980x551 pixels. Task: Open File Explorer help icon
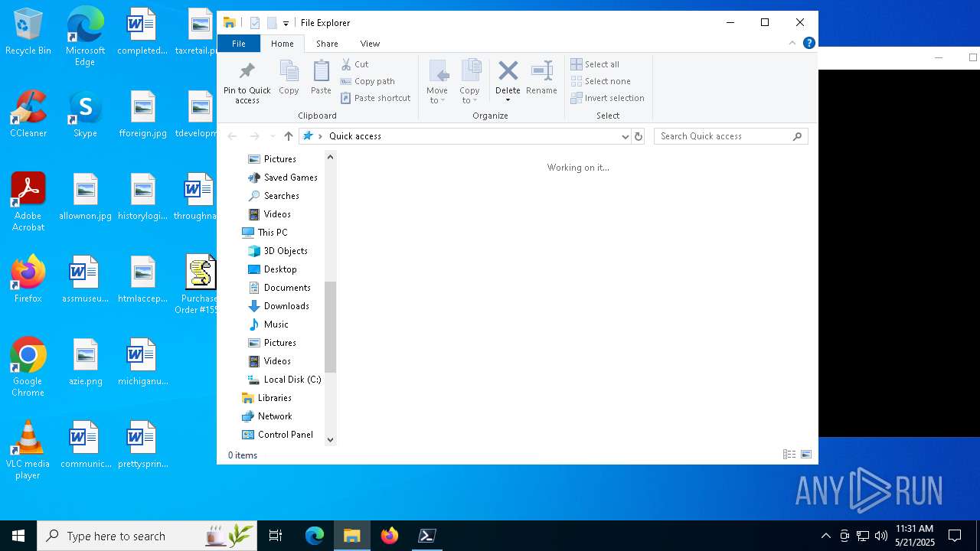(x=808, y=43)
